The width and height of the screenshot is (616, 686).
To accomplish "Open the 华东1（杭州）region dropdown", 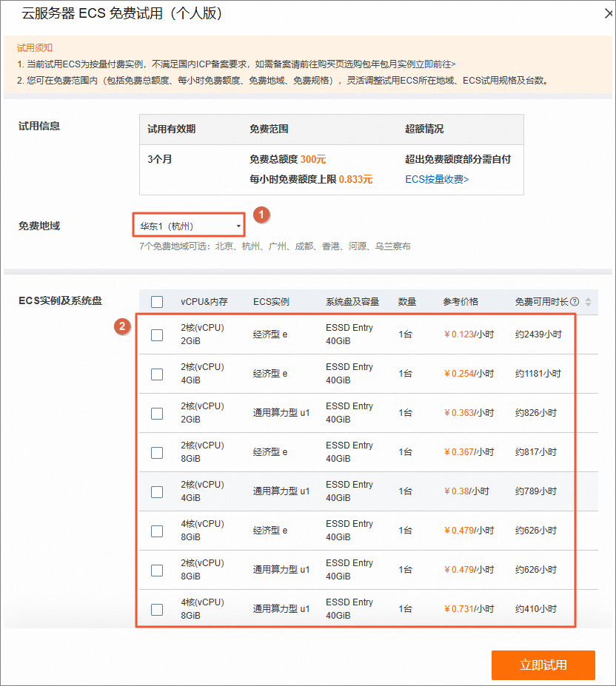I will click(189, 225).
